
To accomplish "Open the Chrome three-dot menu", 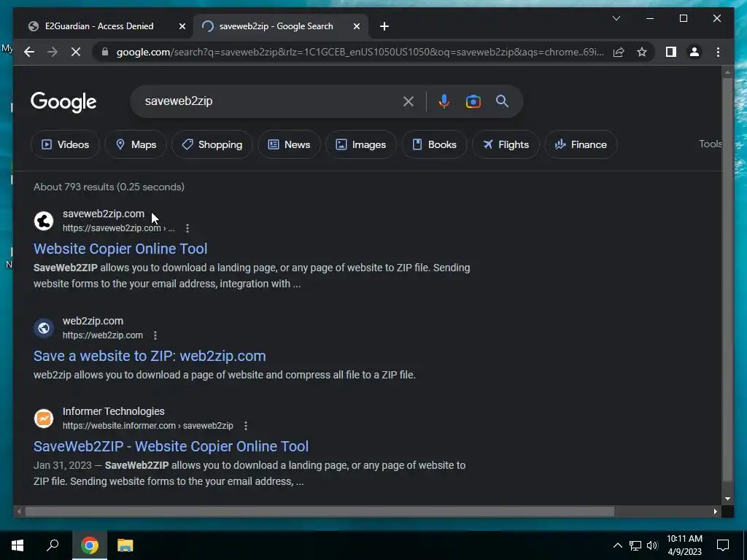I will coord(718,52).
